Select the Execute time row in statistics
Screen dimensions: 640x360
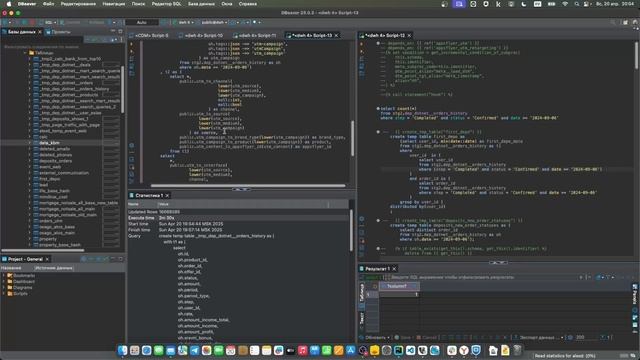click(x=238, y=218)
